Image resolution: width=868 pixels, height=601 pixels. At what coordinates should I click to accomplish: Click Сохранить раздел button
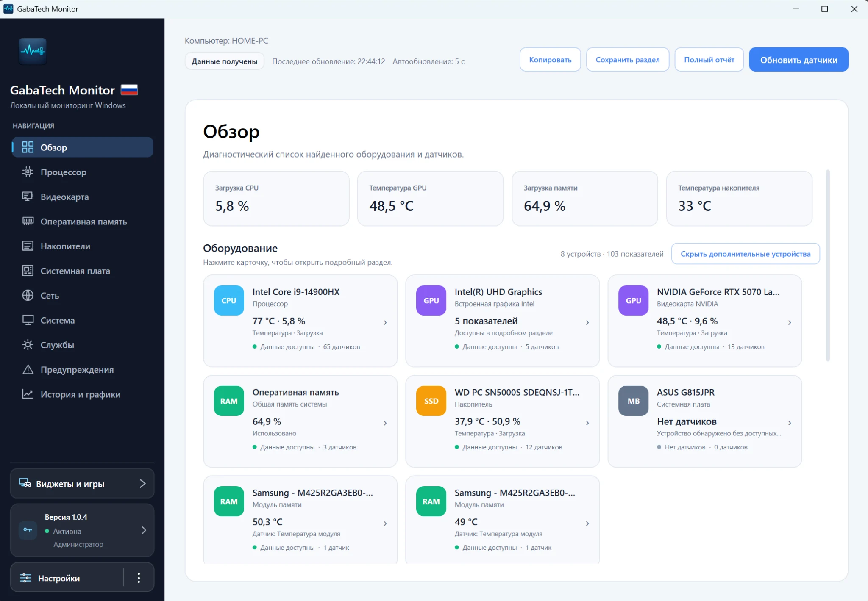point(628,60)
